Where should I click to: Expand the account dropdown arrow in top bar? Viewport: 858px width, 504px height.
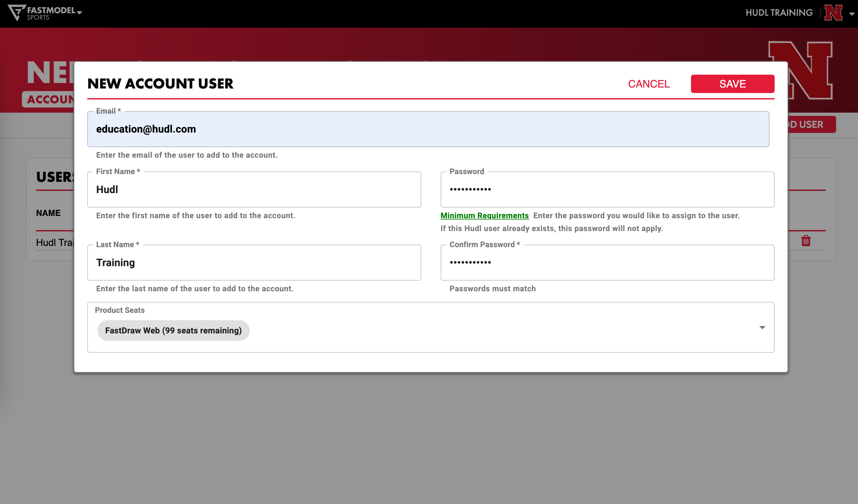click(852, 14)
